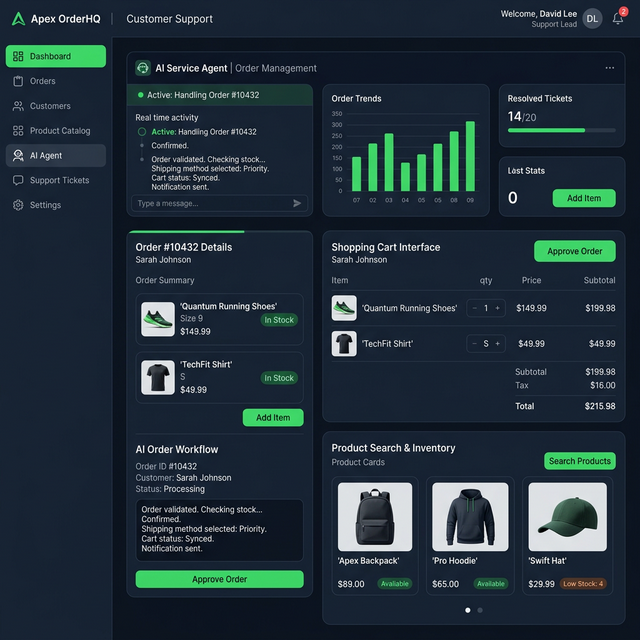The image size is (640, 640).
Task: Click Quantum Running Shoes thumbnail in cart
Action: pyautogui.click(x=344, y=308)
